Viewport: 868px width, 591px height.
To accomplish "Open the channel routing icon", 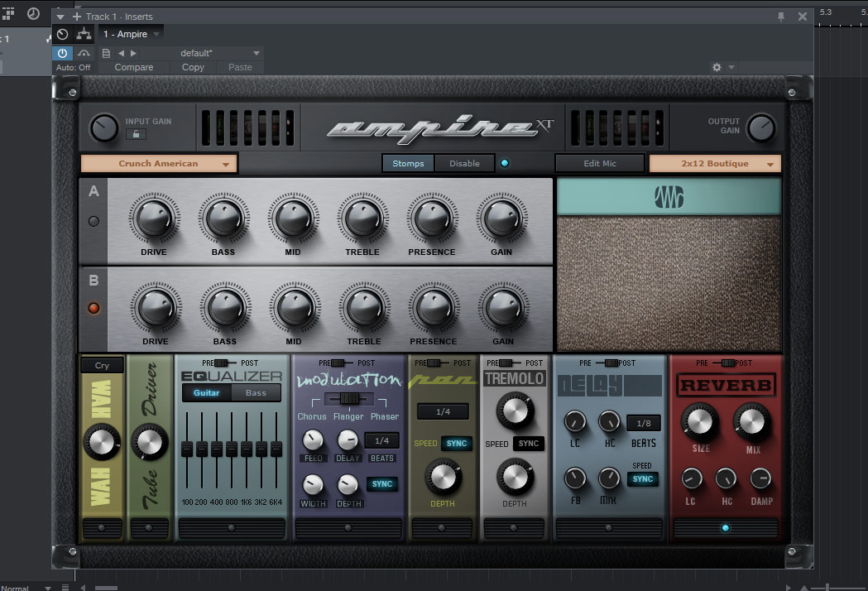I will pyautogui.click(x=84, y=34).
